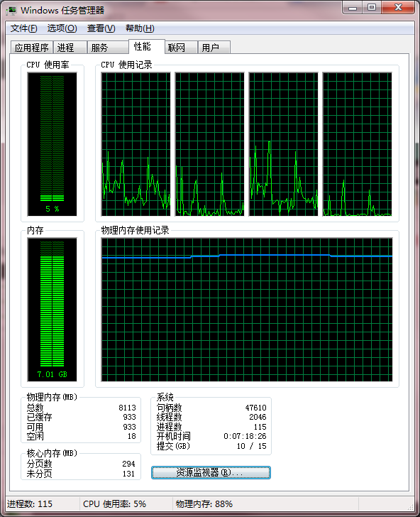This screenshot has height=517, width=420.
Task: Minimize the Task Manager window
Action: [353, 7]
